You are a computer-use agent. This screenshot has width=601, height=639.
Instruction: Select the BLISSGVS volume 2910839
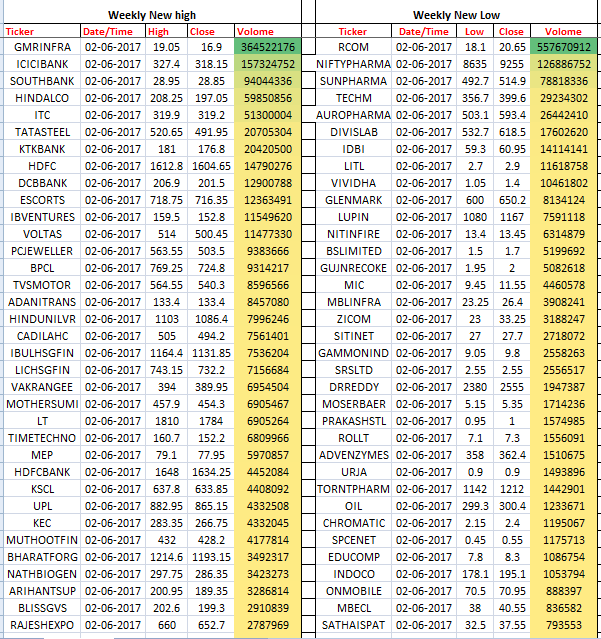click(x=268, y=608)
